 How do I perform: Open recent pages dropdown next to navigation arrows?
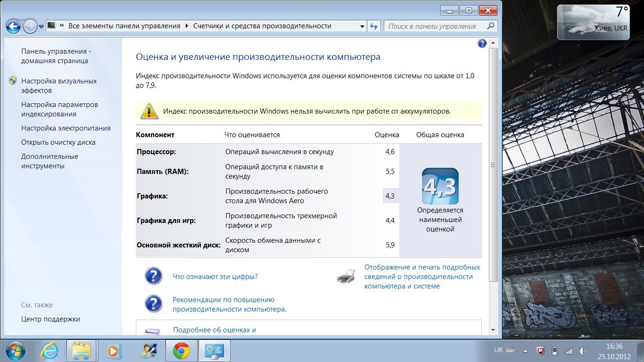(x=41, y=26)
